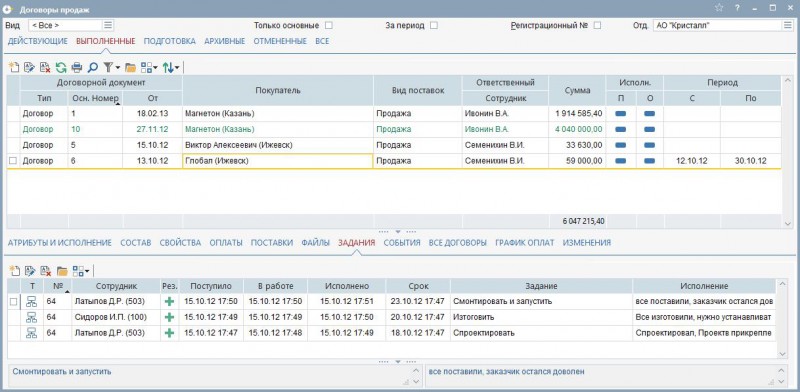Sort tasks by the 'Срок' column header

(x=418, y=286)
